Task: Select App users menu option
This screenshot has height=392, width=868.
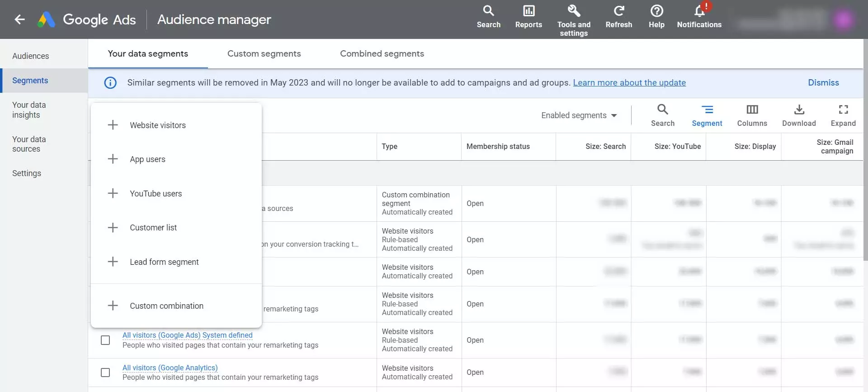Action: 176,159
